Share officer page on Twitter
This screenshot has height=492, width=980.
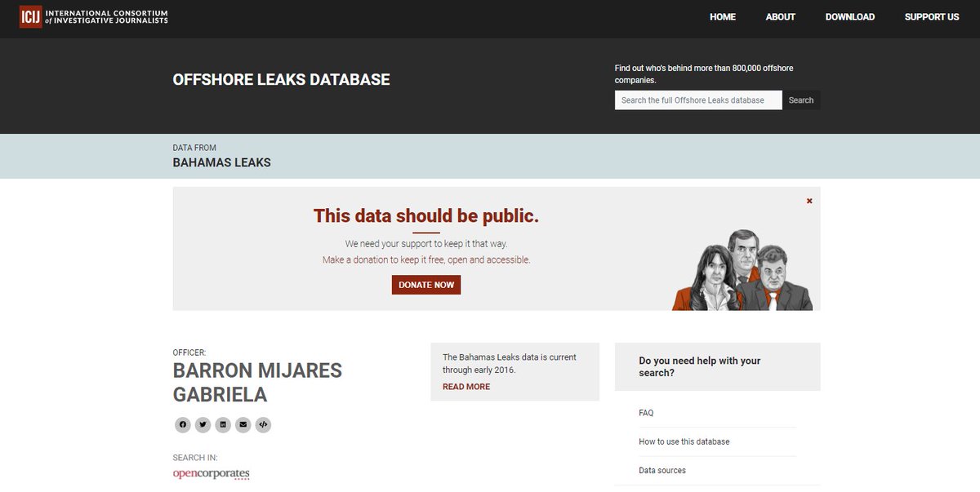[203, 424]
